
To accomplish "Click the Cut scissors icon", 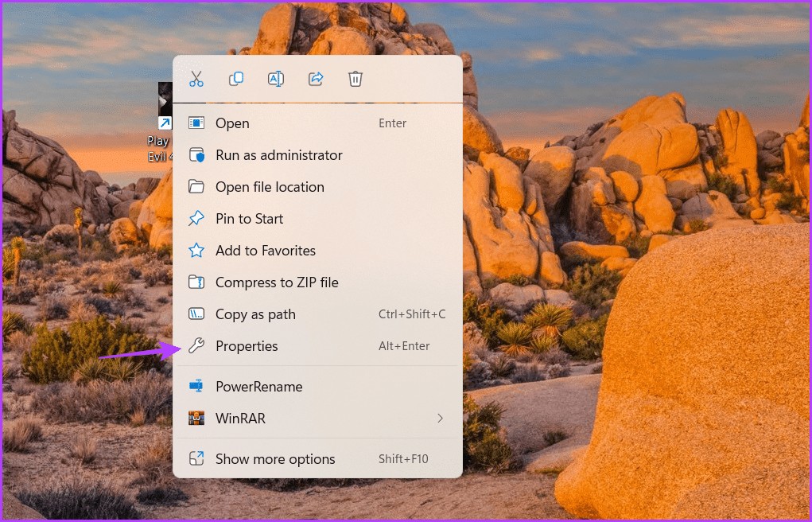I will pyautogui.click(x=196, y=79).
